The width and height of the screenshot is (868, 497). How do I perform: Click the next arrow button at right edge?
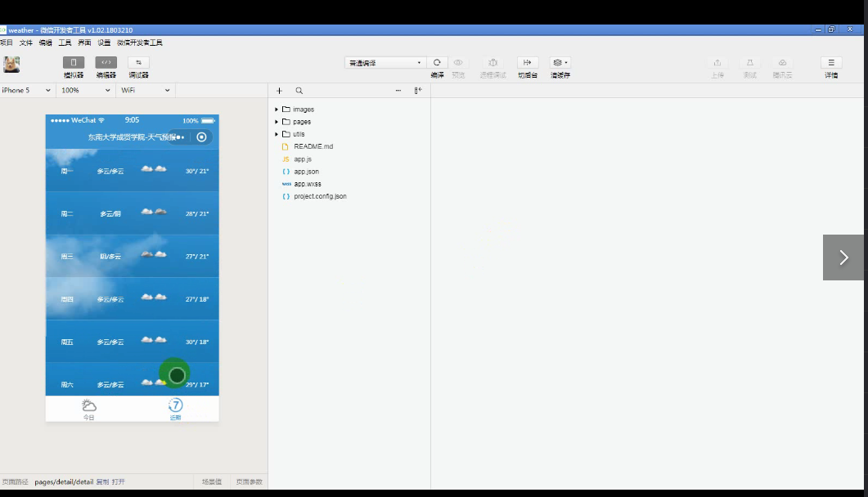[x=843, y=257]
